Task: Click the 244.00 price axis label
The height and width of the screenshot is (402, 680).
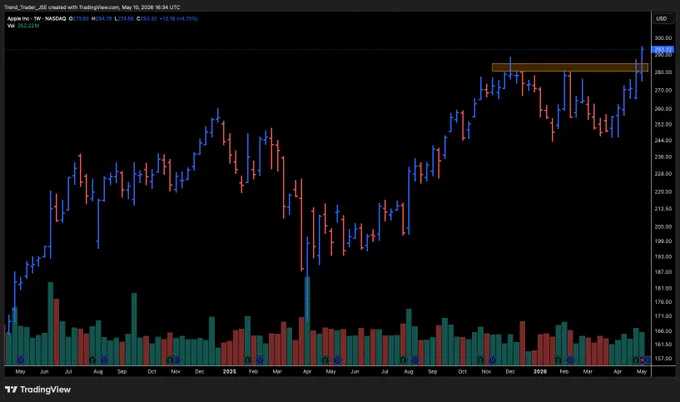Action: tap(663, 141)
